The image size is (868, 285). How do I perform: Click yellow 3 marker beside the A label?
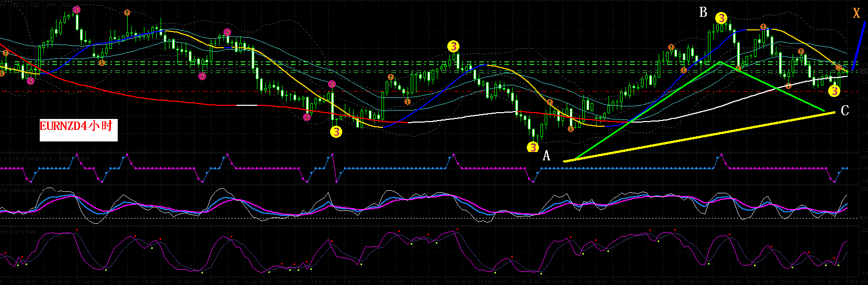tap(533, 147)
